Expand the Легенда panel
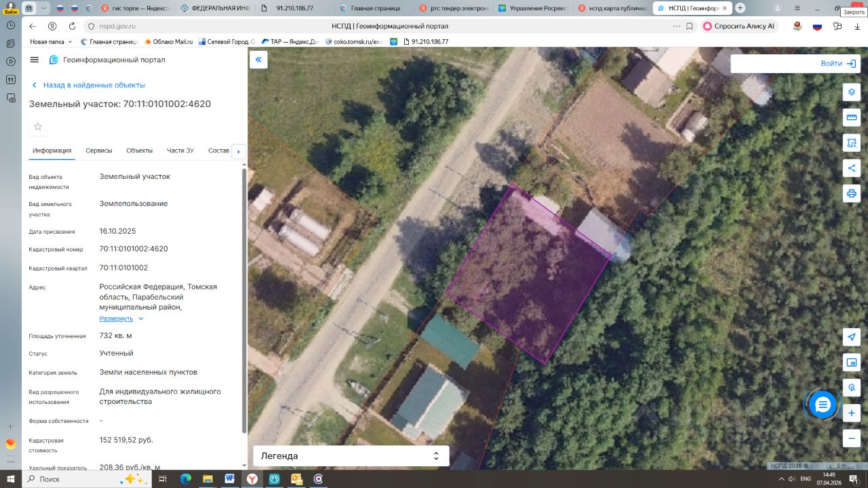The width and height of the screenshot is (868, 488). coord(351,455)
